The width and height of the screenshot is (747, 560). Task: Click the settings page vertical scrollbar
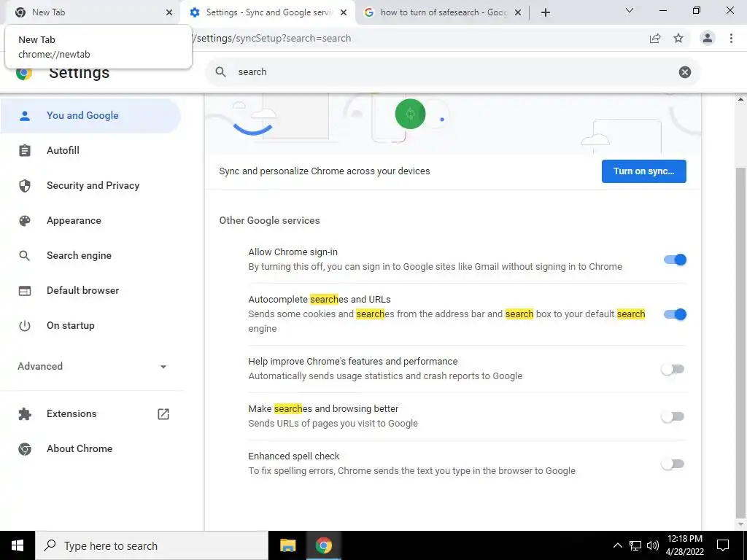pyautogui.click(x=741, y=343)
